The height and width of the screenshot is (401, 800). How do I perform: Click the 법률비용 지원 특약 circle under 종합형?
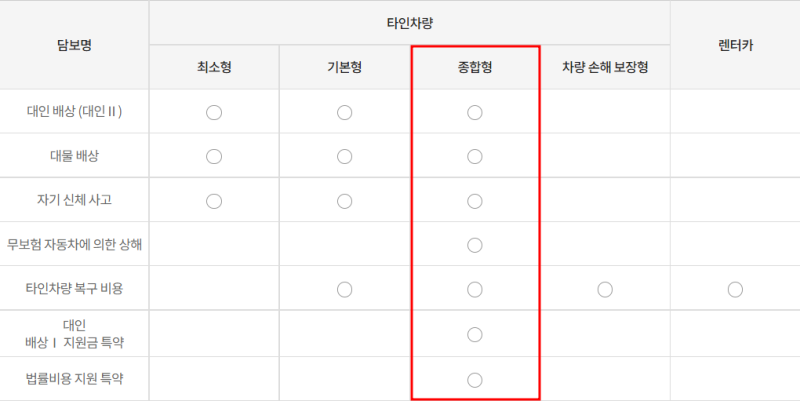pyautogui.click(x=475, y=379)
